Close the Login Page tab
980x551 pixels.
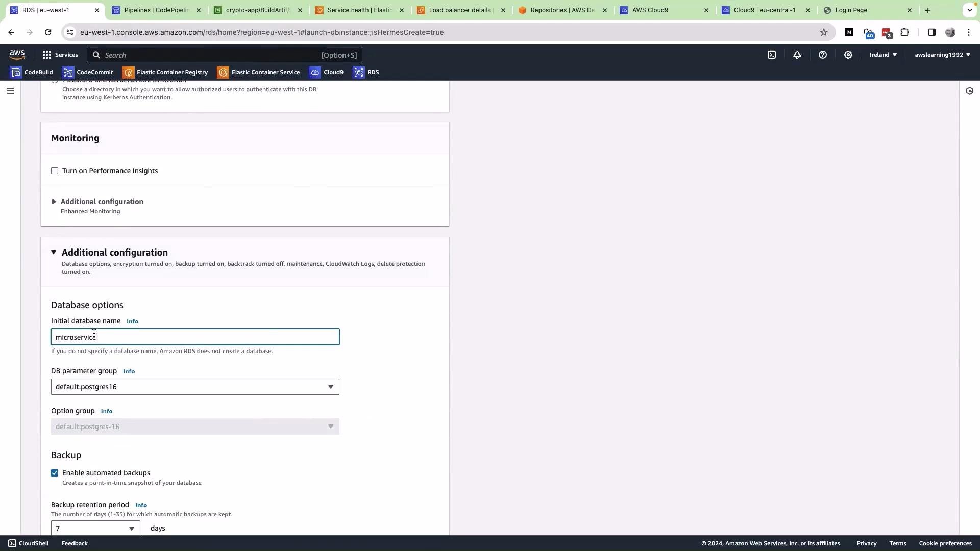pyautogui.click(x=909, y=10)
